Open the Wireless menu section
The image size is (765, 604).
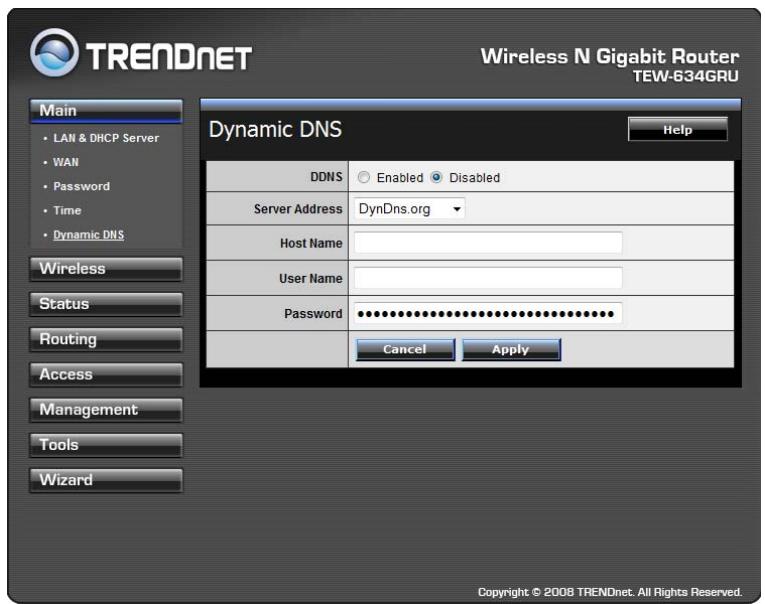pos(106,269)
